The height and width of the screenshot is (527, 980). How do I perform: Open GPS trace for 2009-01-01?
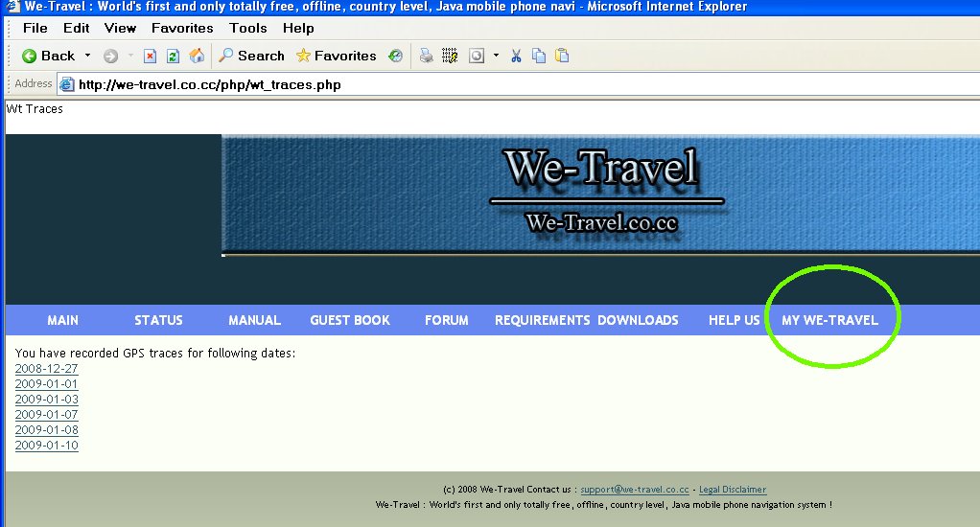click(47, 384)
